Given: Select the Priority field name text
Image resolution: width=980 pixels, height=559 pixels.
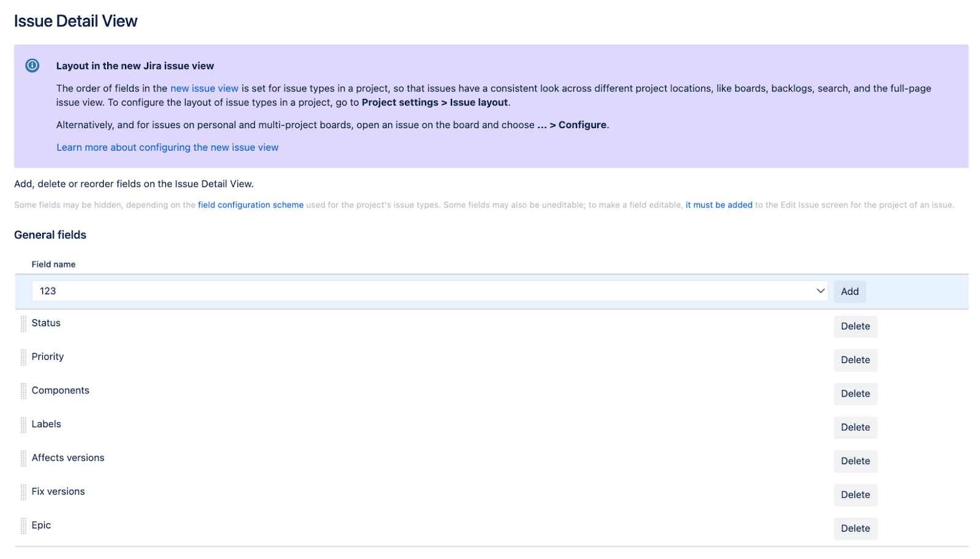Looking at the screenshot, I should 48,357.
